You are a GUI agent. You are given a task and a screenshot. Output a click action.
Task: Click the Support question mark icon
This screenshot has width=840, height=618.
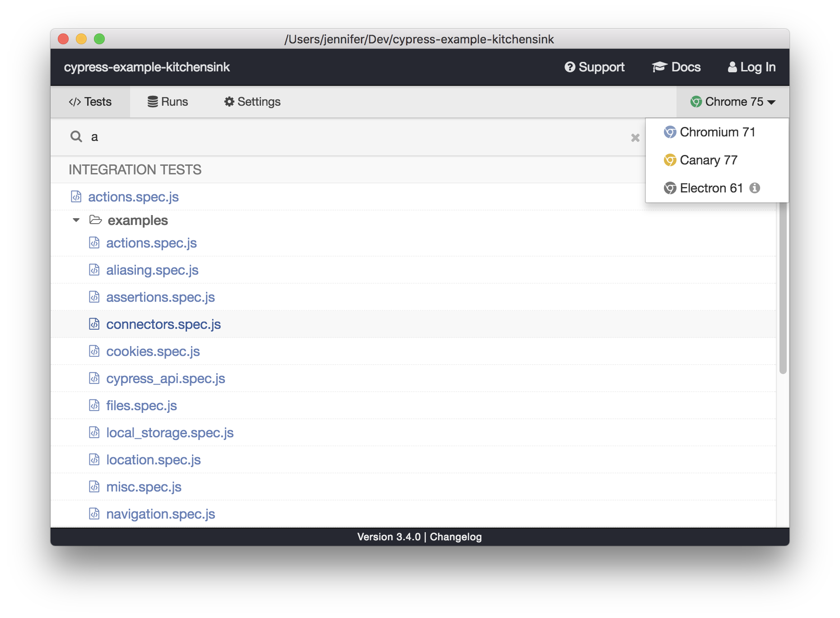[570, 67]
